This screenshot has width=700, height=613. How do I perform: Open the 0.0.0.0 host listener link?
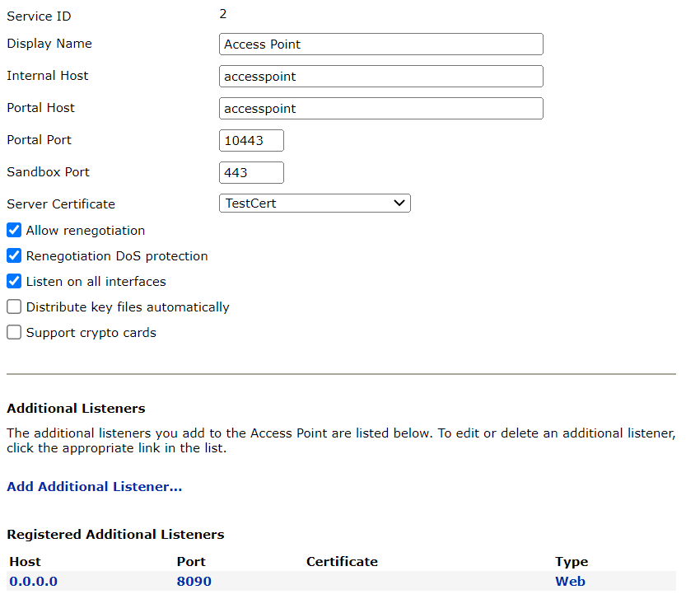click(x=33, y=582)
